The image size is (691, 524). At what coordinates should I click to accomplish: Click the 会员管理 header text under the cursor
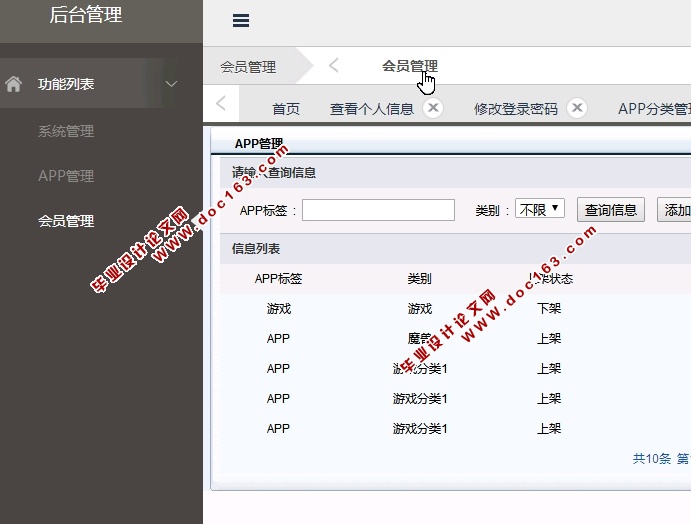tap(410, 66)
